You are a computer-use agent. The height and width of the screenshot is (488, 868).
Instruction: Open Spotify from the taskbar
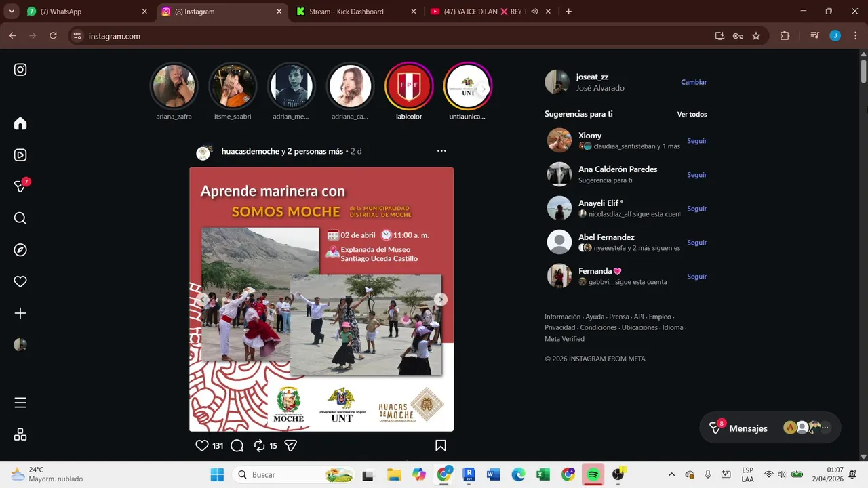pyautogui.click(x=593, y=474)
